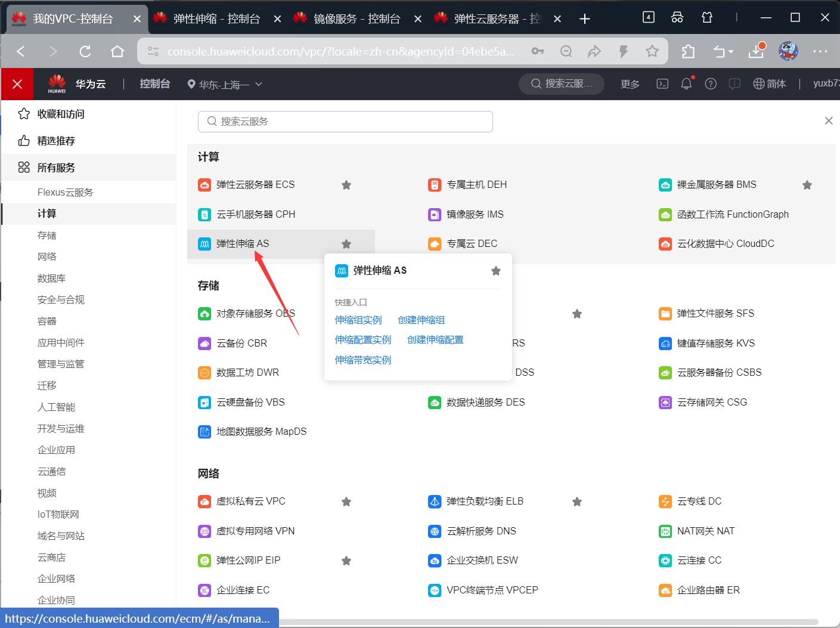
Task: Toggle favorite star for 虚拟私有云 VPC
Action: point(346,502)
